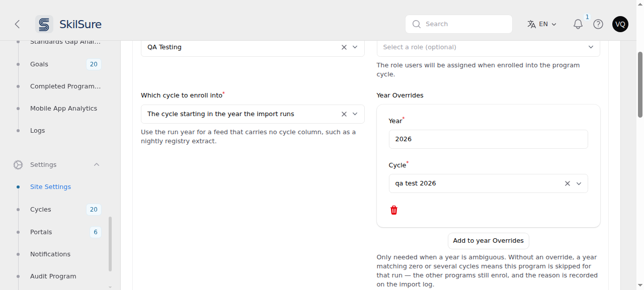Click the notification count badge 1

(587, 17)
